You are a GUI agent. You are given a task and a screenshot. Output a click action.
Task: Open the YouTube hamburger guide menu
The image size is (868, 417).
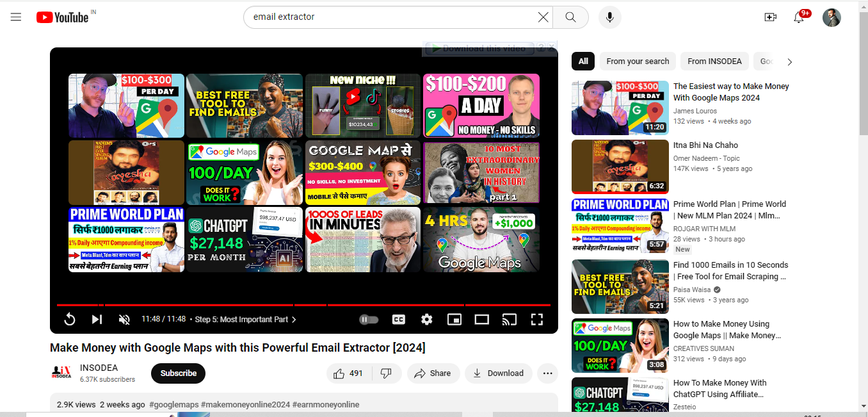16,17
